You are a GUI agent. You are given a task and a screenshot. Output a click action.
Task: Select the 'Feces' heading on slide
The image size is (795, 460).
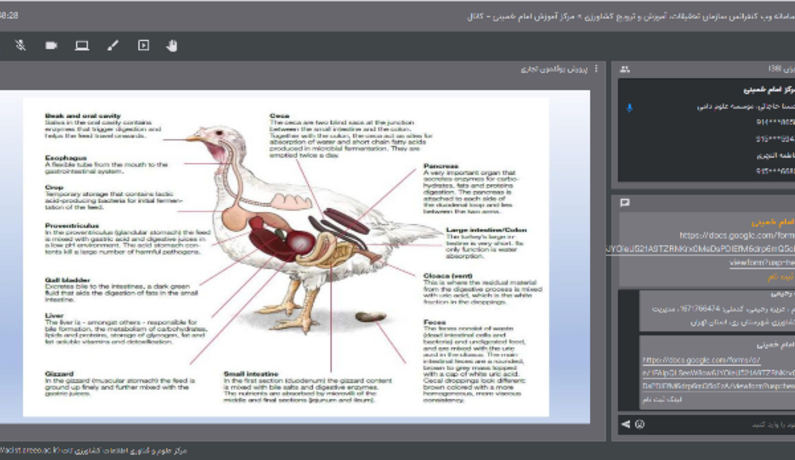[x=435, y=322]
